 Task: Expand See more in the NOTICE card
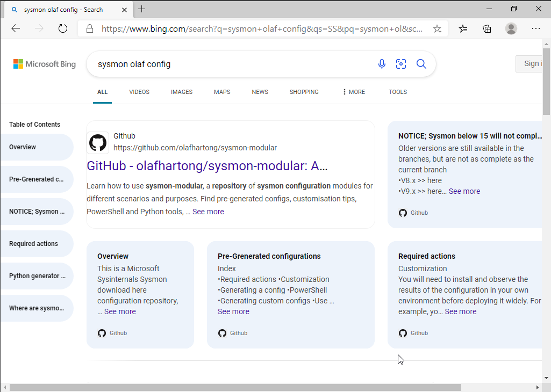464,191
